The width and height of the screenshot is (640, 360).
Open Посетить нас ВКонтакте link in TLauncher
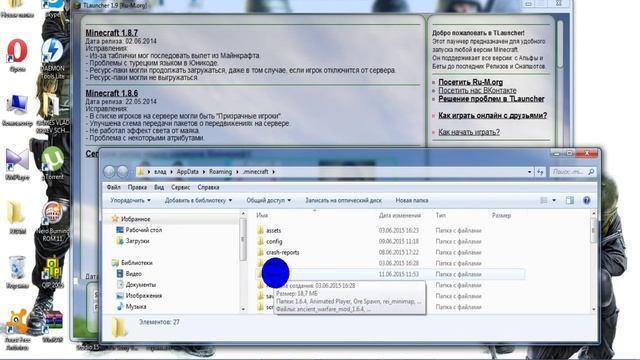coord(477,90)
